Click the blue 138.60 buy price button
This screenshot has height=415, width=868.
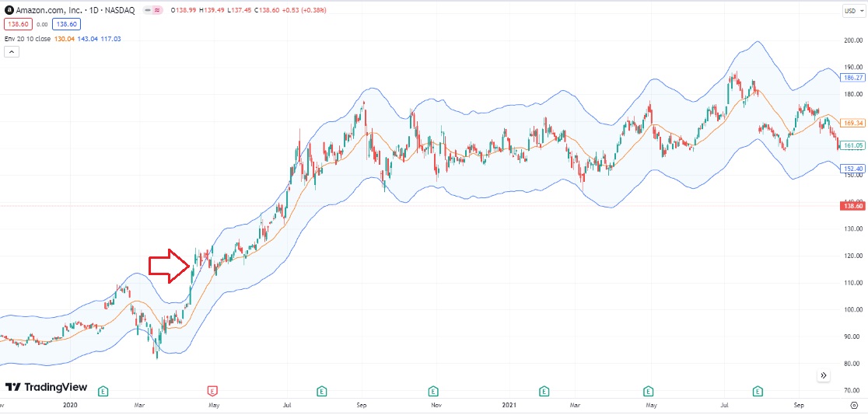point(67,24)
